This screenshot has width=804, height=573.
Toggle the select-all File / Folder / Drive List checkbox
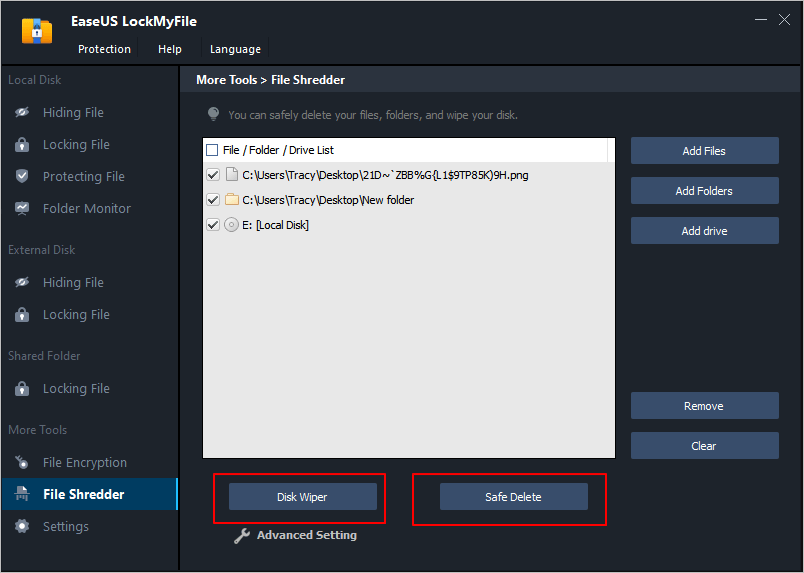coord(212,151)
